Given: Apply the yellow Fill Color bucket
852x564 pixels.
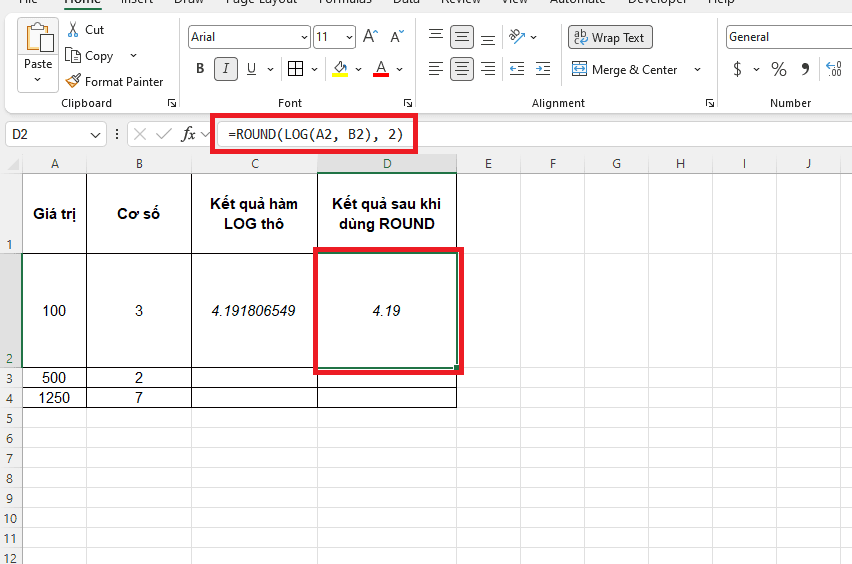Looking at the screenshot, I should 341,68.
